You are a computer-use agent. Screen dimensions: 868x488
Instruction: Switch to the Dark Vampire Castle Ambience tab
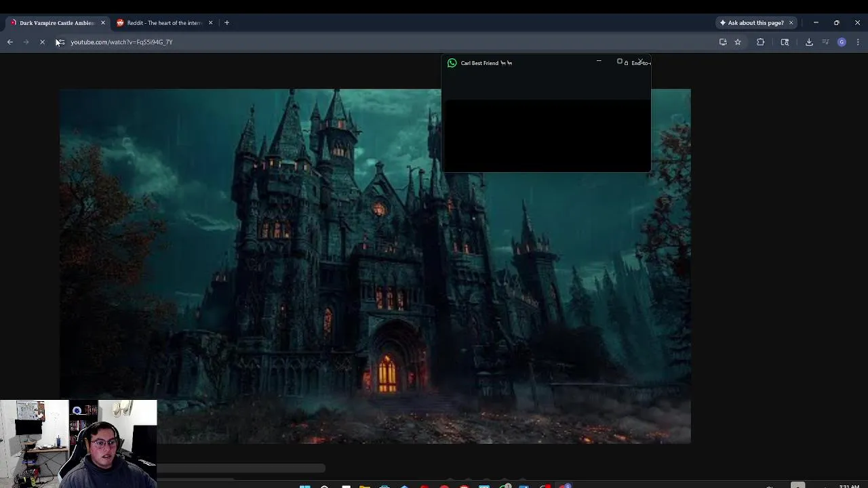tap(57, 22)
